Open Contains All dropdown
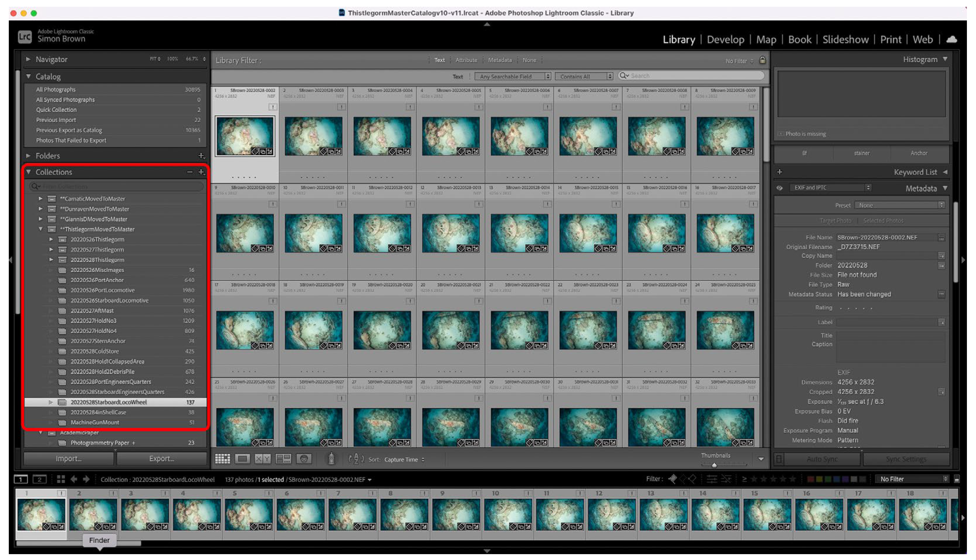 click(584, 76)
